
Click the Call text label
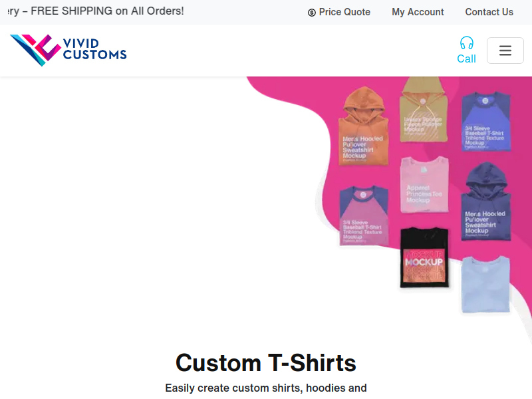[467, 59]
